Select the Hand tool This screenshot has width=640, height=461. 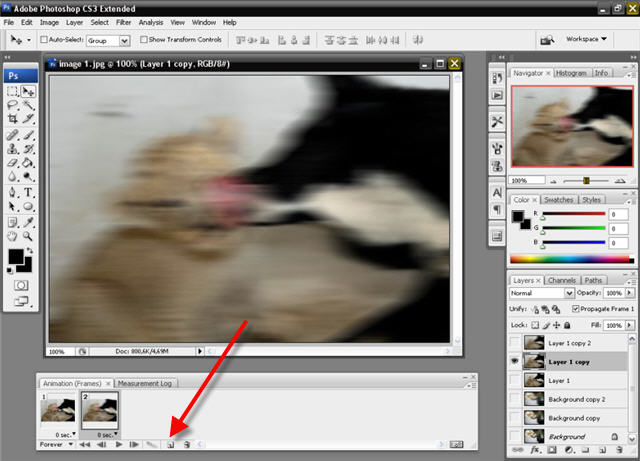[12, 236]
